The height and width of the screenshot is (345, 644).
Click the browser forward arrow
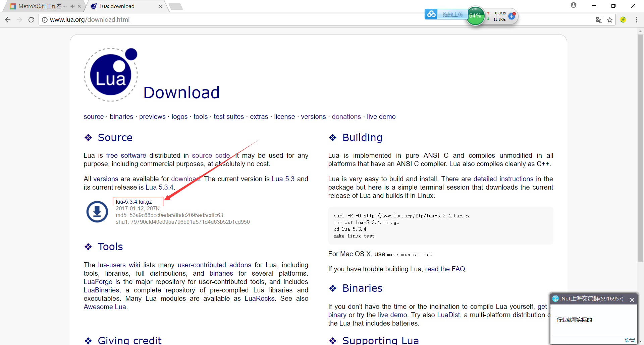(x=19, y=20)
